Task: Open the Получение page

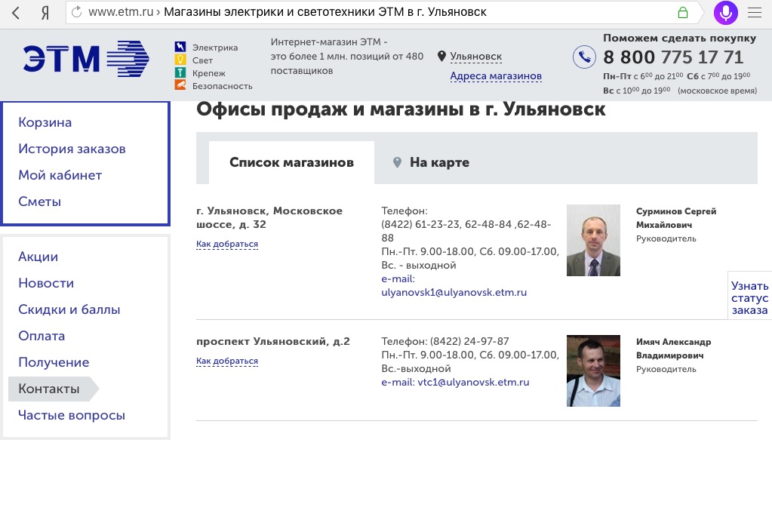Action: (54, 362)
